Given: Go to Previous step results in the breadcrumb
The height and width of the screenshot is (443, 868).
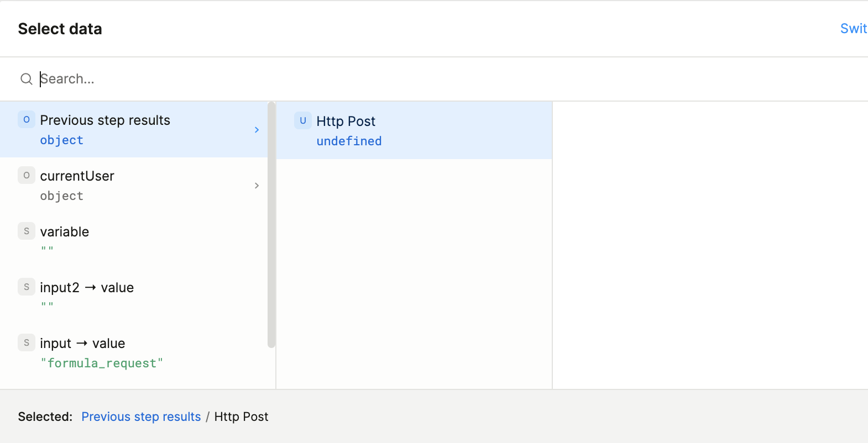Looking at the screenshot, I should [x=141, y=416].
